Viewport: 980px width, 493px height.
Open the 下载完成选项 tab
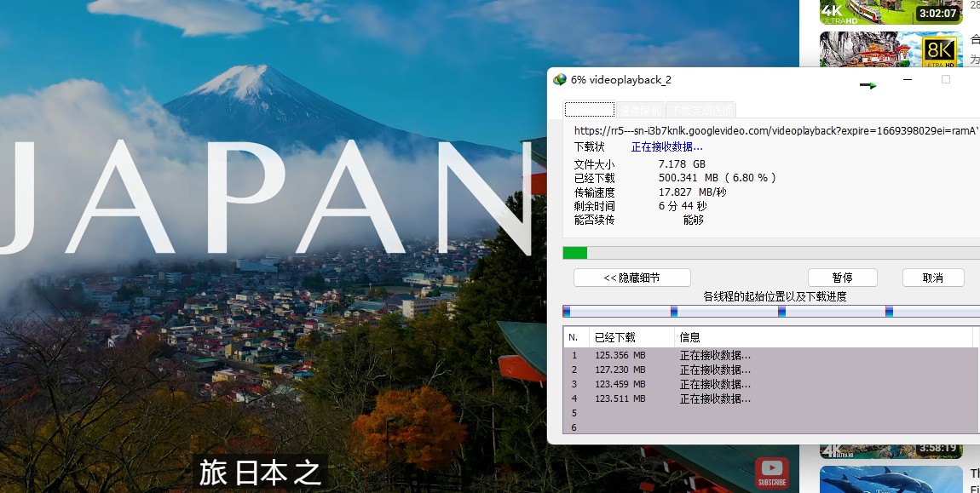(x=700, y=110)
